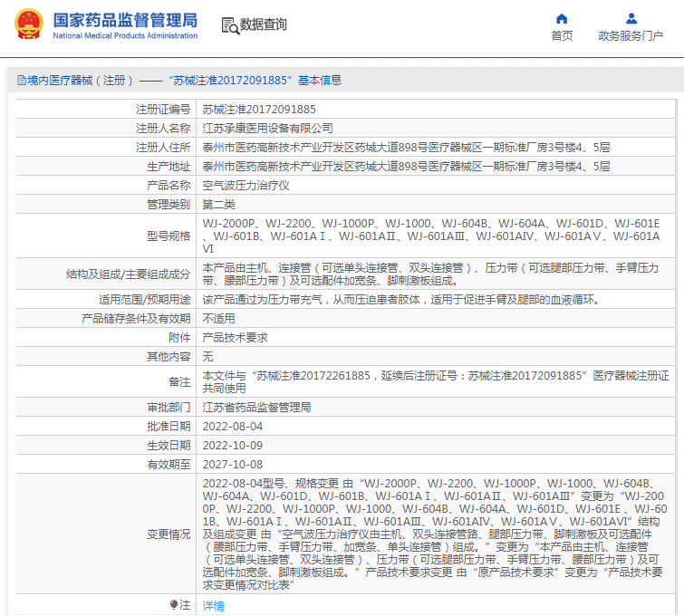Click the 变更情况 change history text
Screen dimensions: 684x616
435,534
